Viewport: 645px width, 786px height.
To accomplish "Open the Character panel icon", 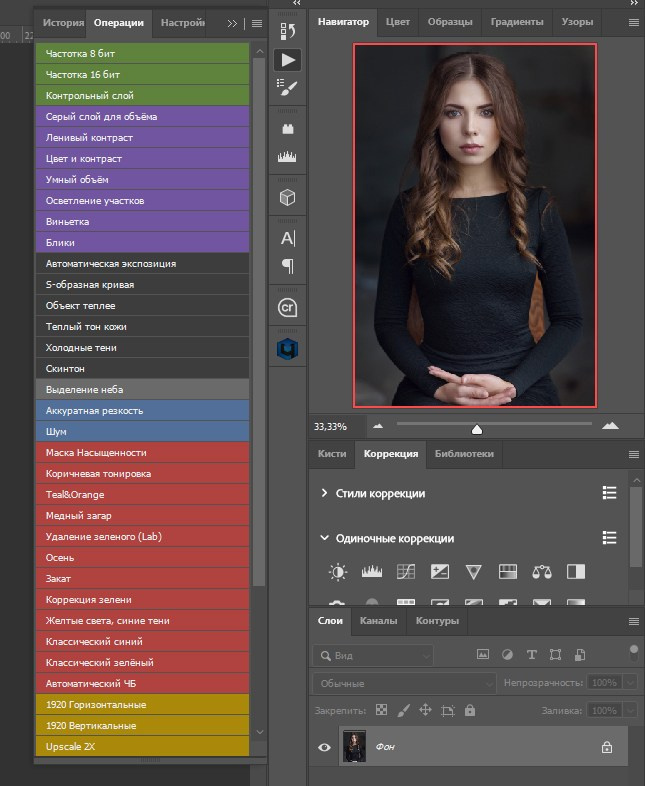I will click(x=288, y=238).
